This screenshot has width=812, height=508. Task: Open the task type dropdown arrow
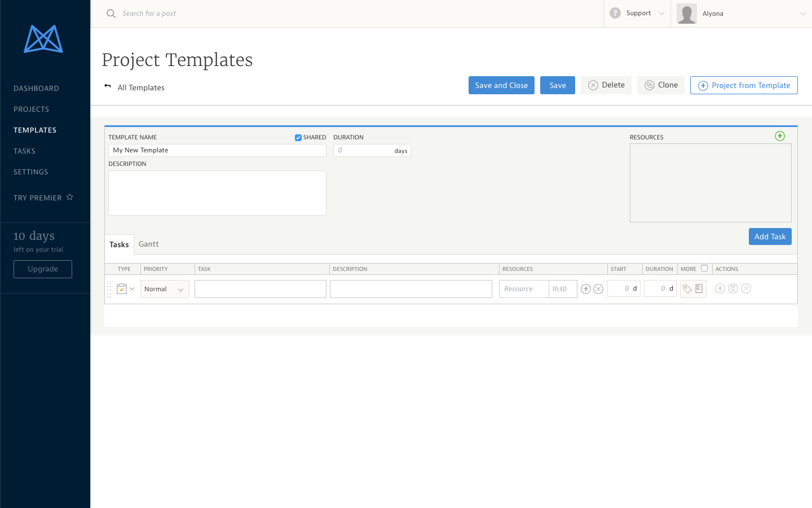133,289
